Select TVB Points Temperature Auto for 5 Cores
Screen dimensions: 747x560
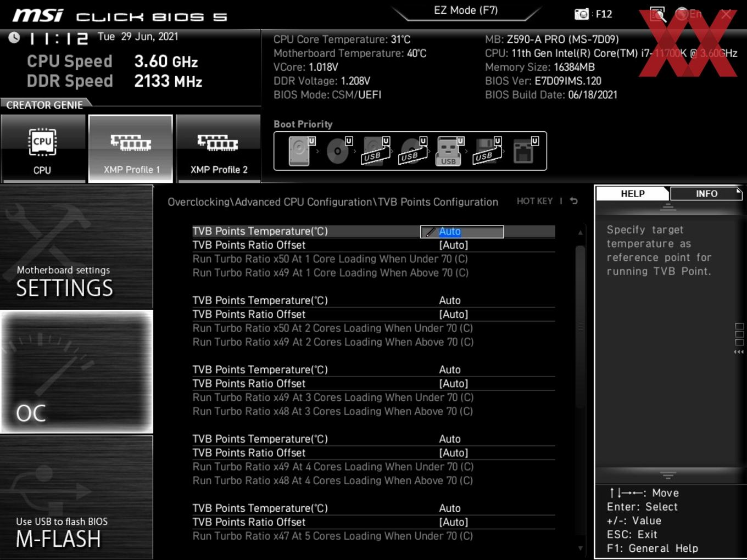tap(450, 508)
